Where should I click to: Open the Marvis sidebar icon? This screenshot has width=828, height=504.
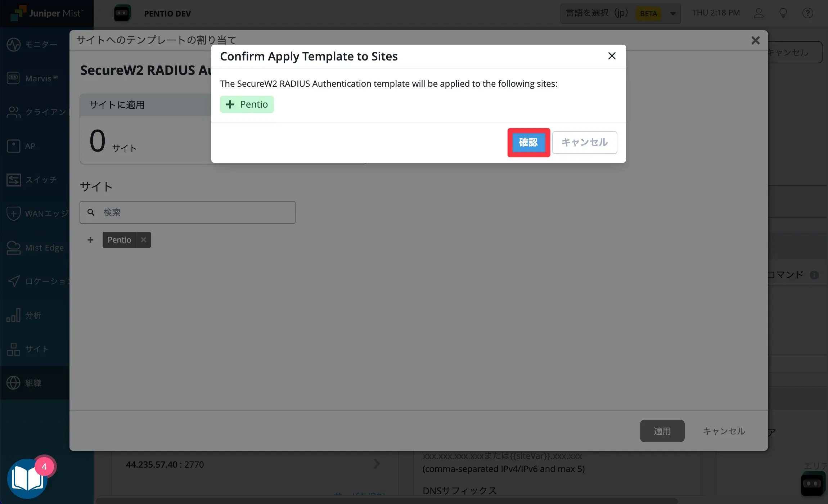(14, 78)
